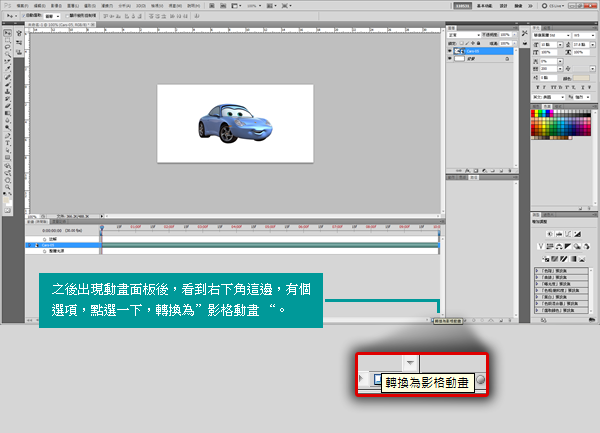Screen dimensions: 600x433
Task: Click the new layer icon at layers panel bottom
Action: [502, 173]
